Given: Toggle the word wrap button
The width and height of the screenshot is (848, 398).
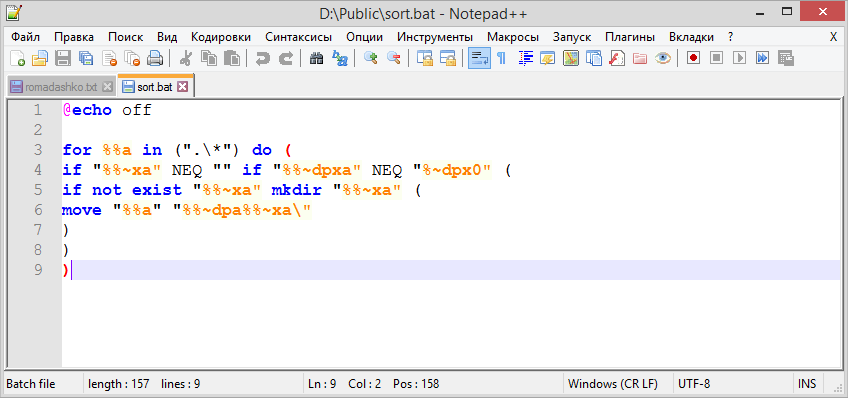Looking at the screenshot, I should point(479,58).
